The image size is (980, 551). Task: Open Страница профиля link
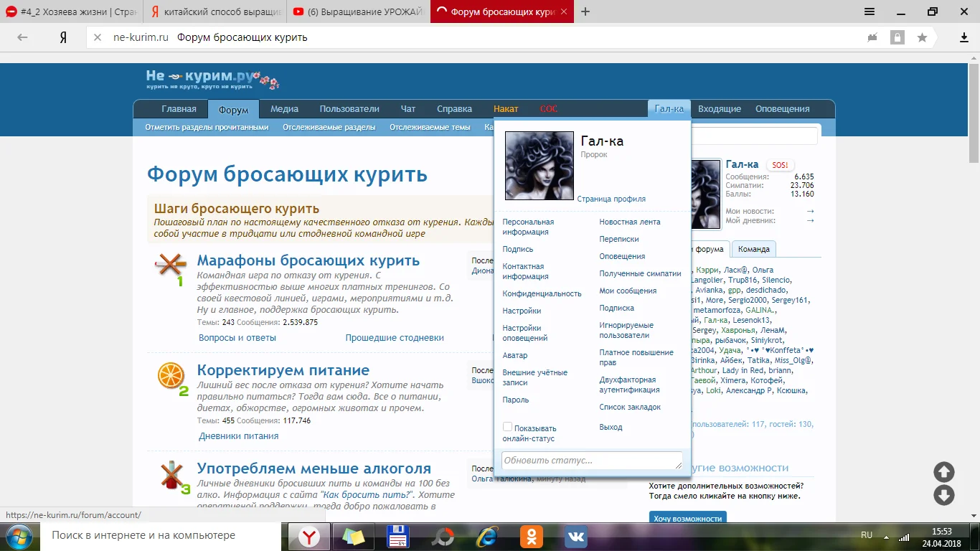tap(611, 199)
